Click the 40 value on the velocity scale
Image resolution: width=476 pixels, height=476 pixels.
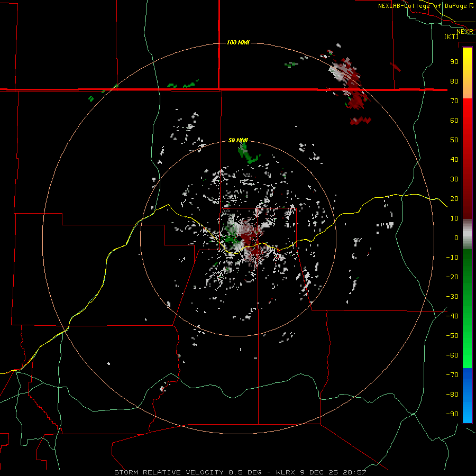tap(454, 159)
